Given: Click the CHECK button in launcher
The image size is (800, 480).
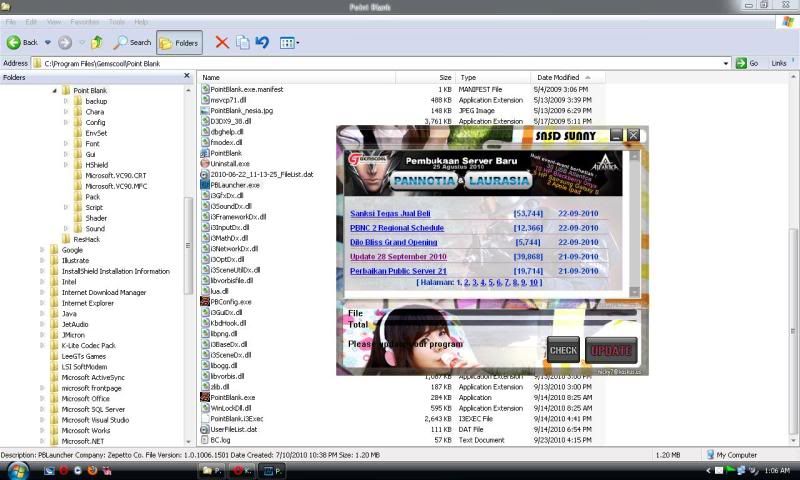Looking at the screenshot, I should pyautogui.click(x=563, y=350).
